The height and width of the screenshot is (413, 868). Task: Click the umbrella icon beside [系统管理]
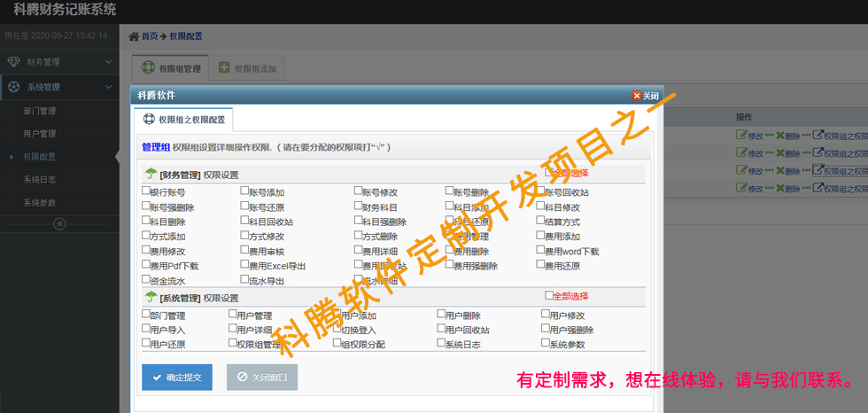(151, 297)
